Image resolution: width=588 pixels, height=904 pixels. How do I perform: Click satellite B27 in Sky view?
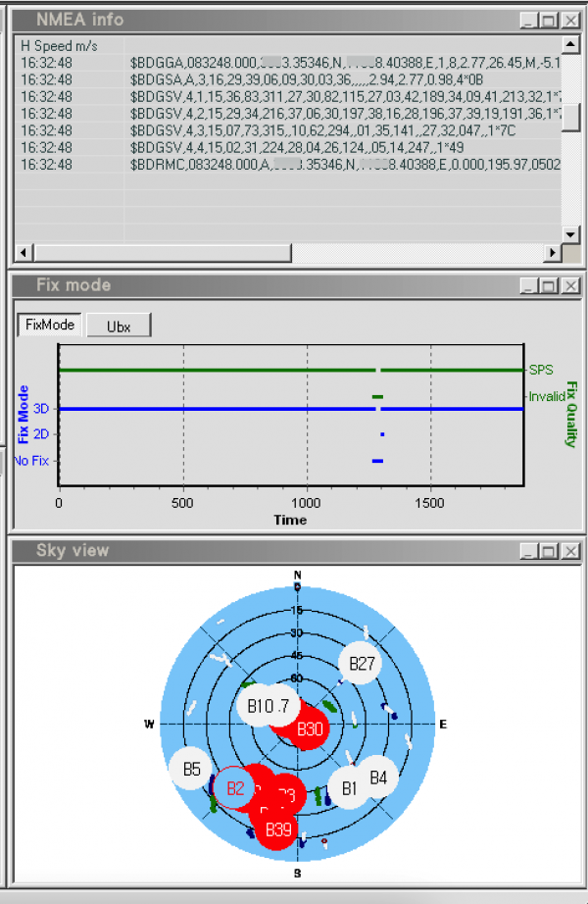click(x=362, y=664)
